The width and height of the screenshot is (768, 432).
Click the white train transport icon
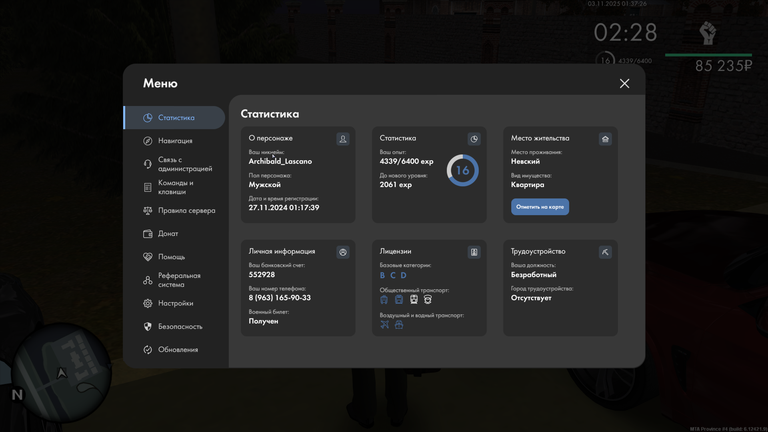click(x=414, y=299)
